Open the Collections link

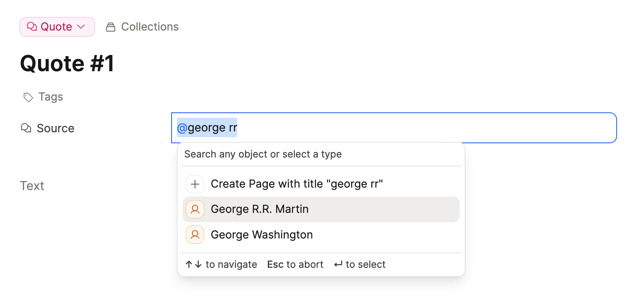pos(150,27)
